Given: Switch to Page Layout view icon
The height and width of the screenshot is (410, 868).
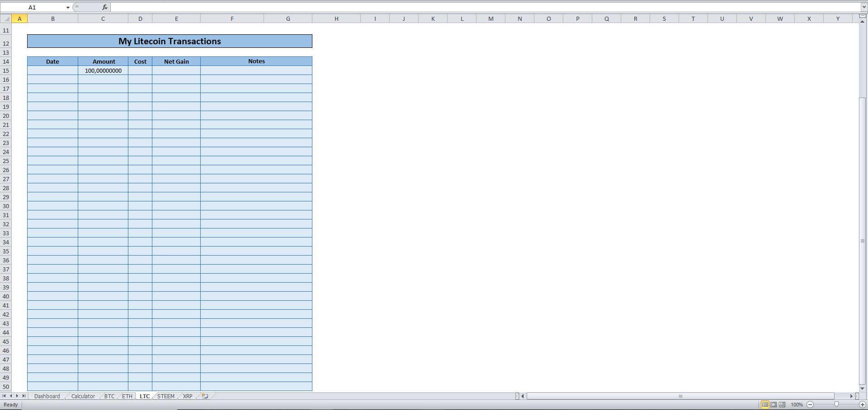Looking at the screenshot, I should click(x=773, y=405).
